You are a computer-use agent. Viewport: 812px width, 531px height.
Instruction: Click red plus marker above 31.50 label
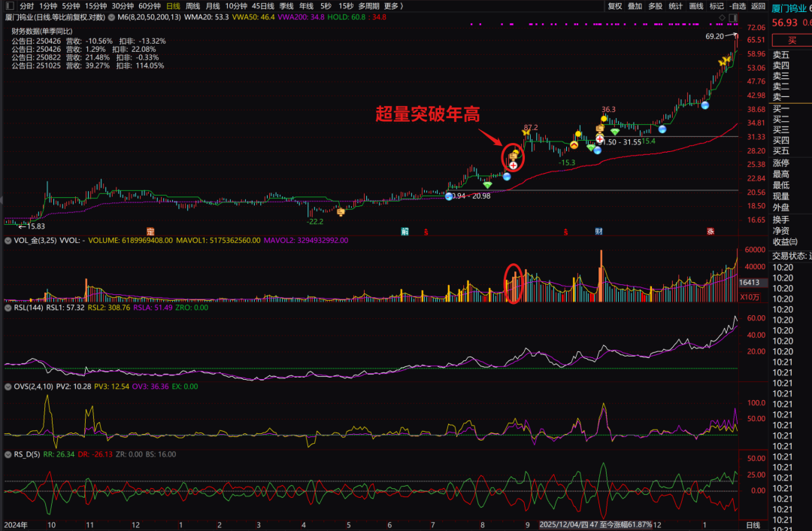pos(600,139)
